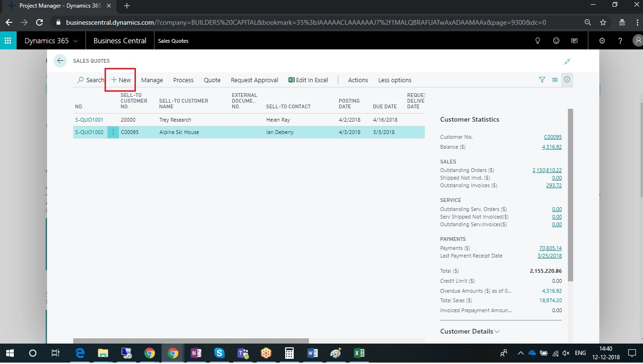Sort by the Posting Date column header
The height and width of the screenshot is (364, 643).
[x=349, y=104]
